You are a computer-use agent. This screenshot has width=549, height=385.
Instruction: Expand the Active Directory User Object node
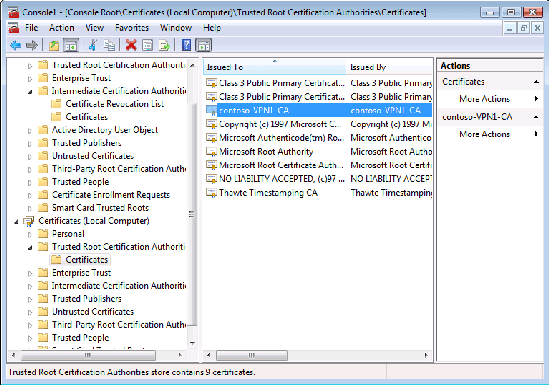tap(30, 131)
